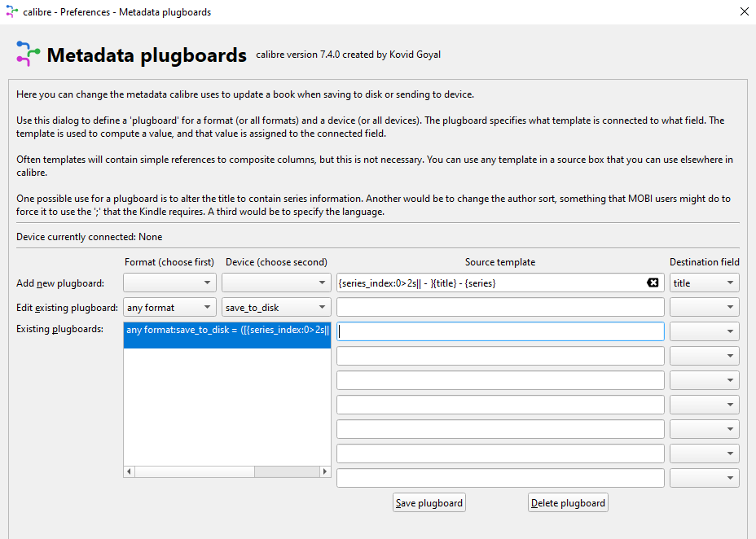Viewport: 756px width, 539px height.
Task: Open the Format dropdown for adding new plugboard
Action: (169, 283)
